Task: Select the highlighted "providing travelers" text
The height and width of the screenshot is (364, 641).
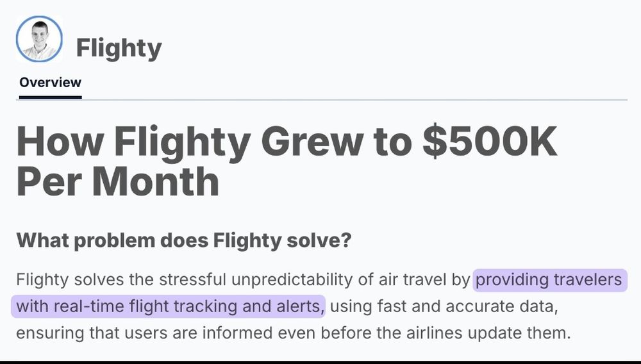Action: coord(549,280)
